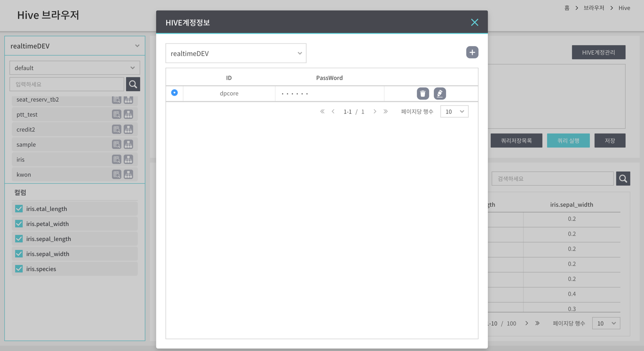This screenshot has width=644, height=351.
Task: Close the HIVE계정정보 dialog
Action: (474, 22)
